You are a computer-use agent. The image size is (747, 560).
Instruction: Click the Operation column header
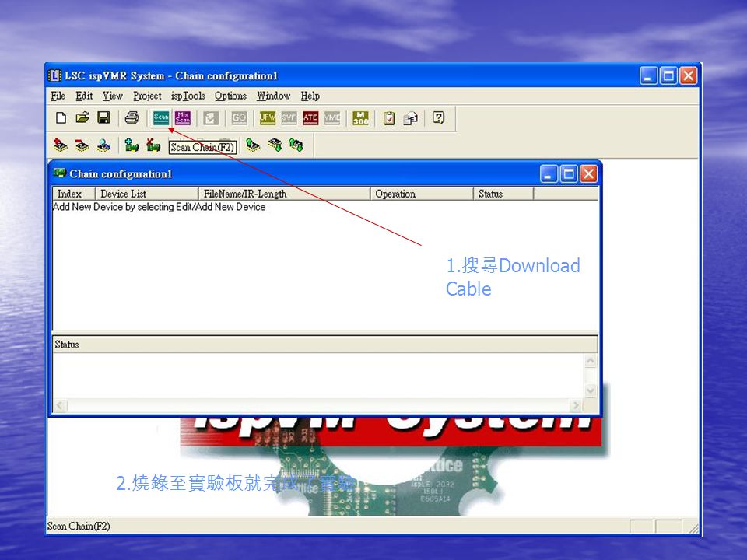pos(422,194)
